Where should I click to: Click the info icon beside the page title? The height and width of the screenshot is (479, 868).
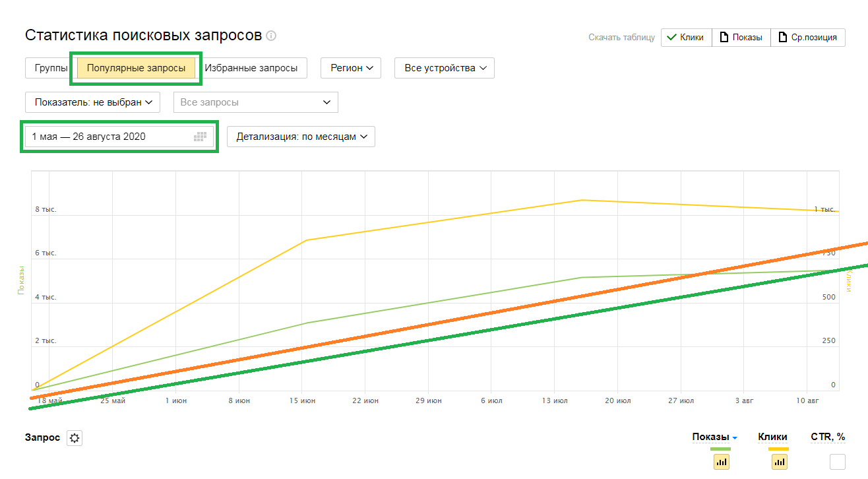click(271, 36)
